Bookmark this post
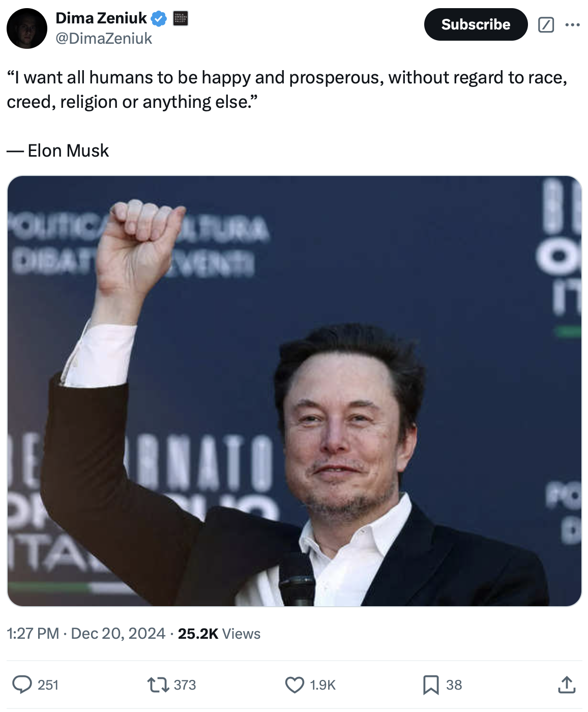The width and height of the screenshot is (588, 712). 431,685
